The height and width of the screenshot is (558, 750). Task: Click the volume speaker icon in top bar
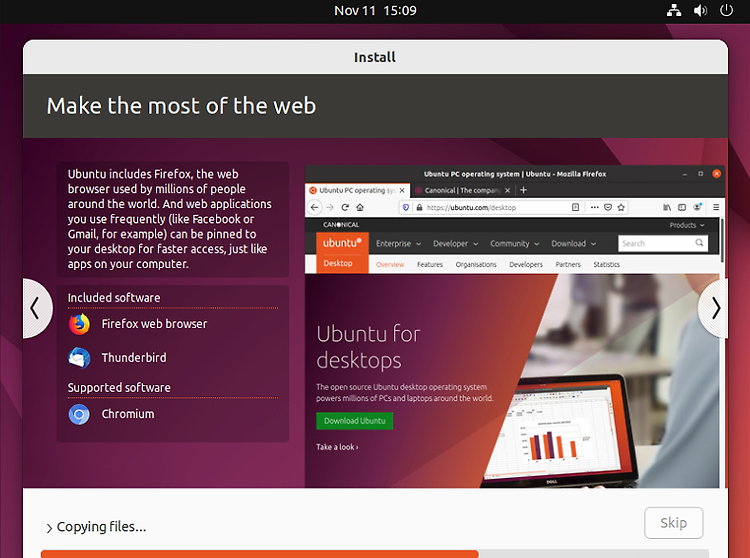[x=700, y=10]
